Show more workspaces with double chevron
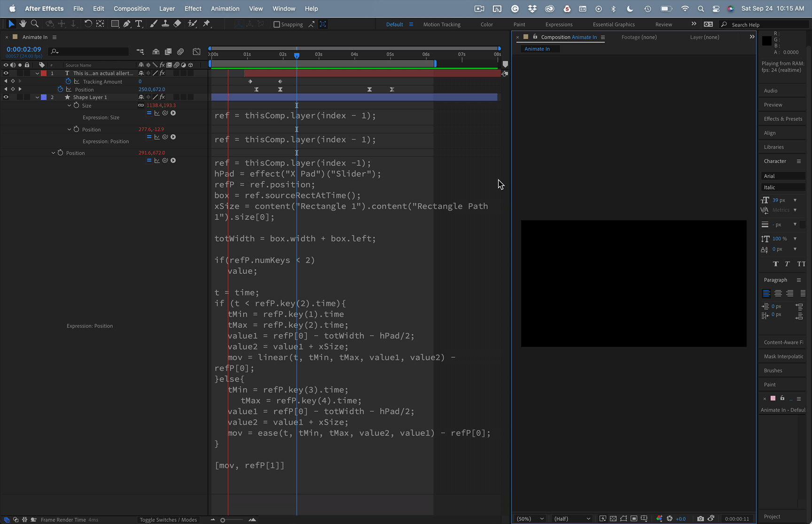Screen dimensions: 812x524 (x=694, y=24)
